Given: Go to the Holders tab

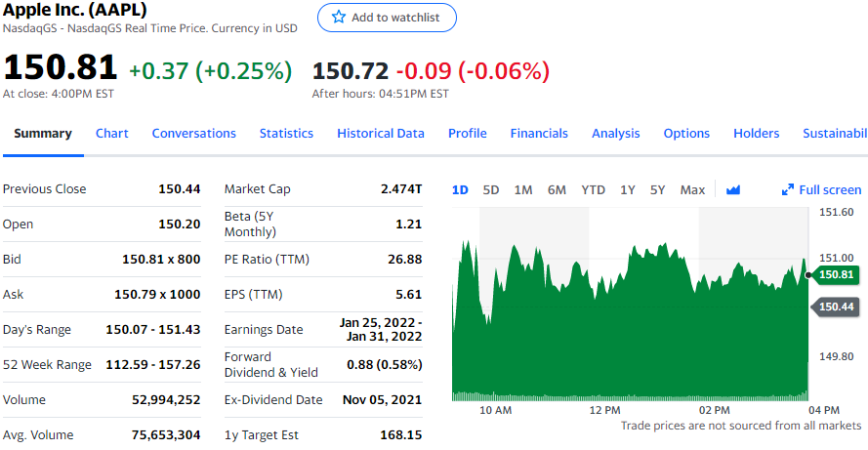Looking at the screenshot, I should point(756,134).
